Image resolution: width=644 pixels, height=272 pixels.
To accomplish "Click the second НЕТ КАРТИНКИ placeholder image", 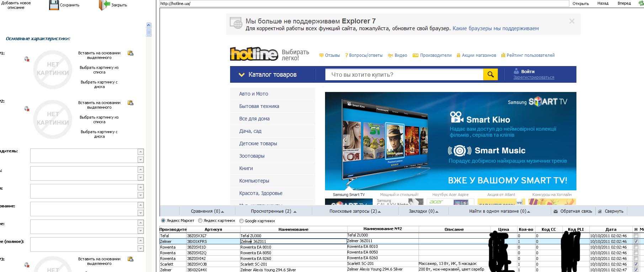I will coord(53,119).
